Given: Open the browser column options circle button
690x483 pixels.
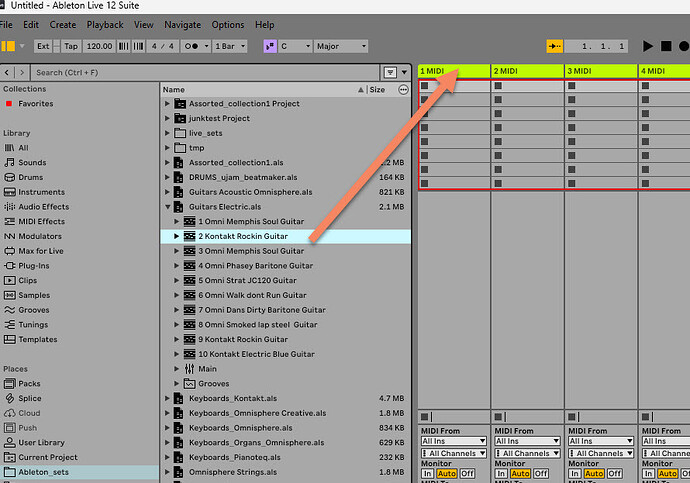Looking at the screenshot, I should coord(403,90).
